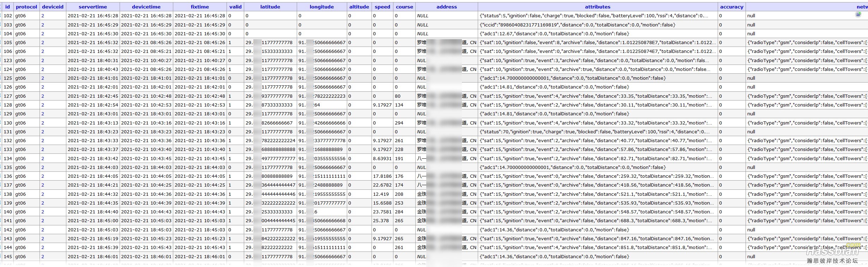Select attributes cell starting with iccid
Screen dimensions: 868x267
tap(598, 25)
